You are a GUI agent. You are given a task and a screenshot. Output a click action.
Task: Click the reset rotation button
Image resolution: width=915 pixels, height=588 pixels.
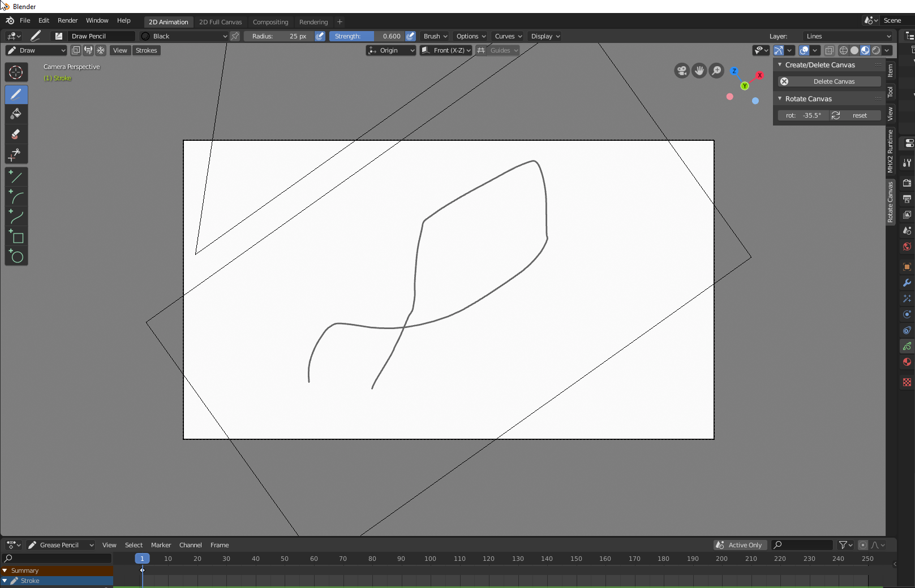[x=861, y=115]
